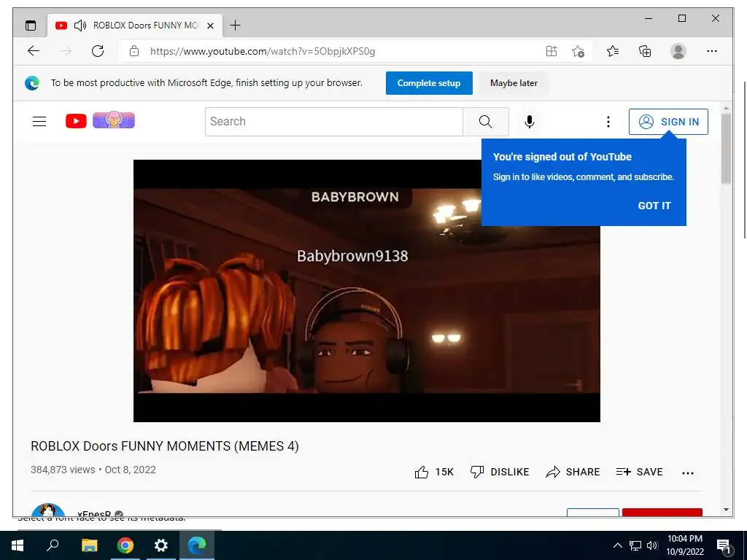
Task: Open the notification center icon
Action: click(x=724, y=546)
